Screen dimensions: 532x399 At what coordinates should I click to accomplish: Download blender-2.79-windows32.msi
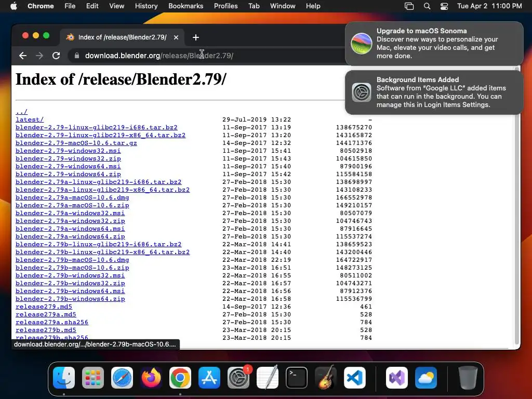coord(68,151)
